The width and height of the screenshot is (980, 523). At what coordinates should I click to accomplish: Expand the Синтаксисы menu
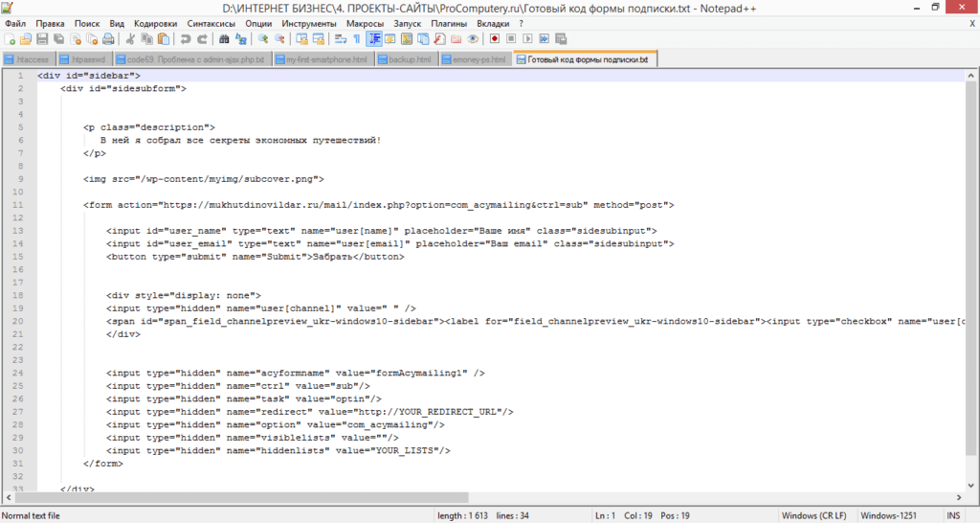[x=211, y=22]
